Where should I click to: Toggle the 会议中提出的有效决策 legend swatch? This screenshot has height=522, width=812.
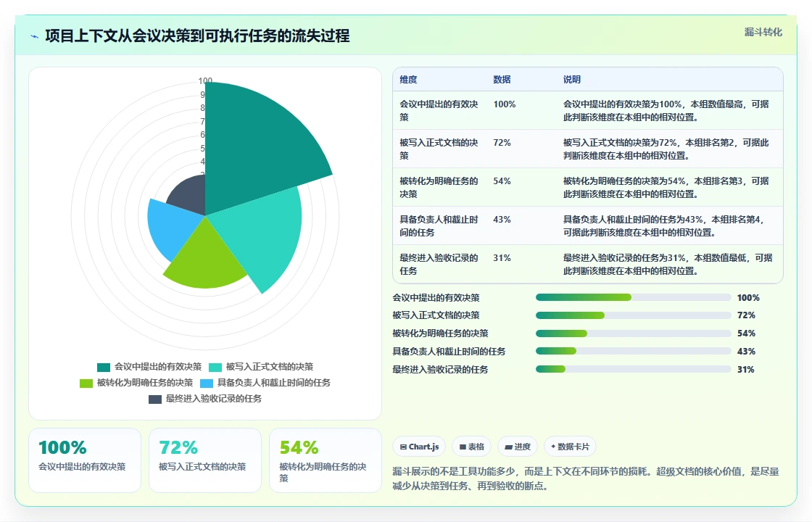(x=104, y=367)
